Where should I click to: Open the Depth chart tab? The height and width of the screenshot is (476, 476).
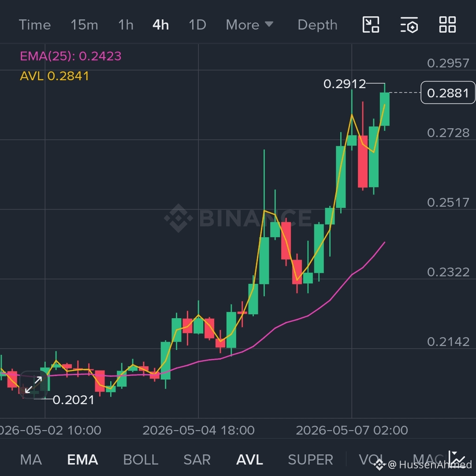coord(317,25)
